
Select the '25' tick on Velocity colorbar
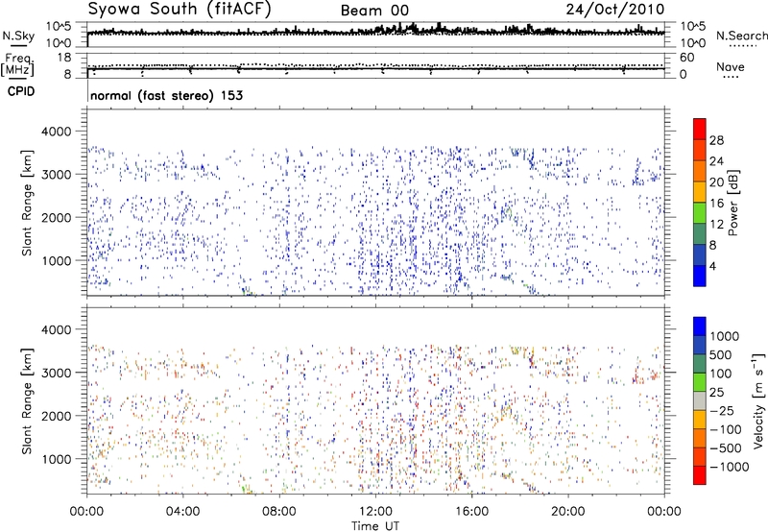716,392
